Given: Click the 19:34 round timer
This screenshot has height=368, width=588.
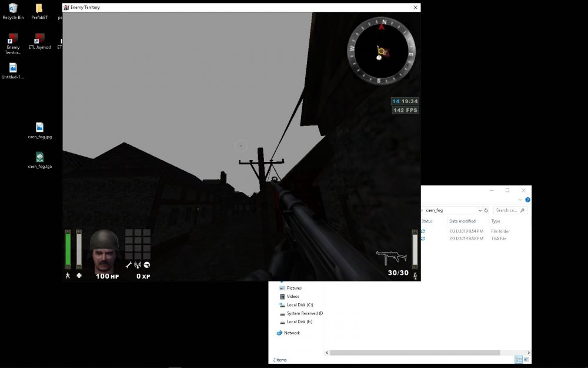Looking at the screenshot, I should 409,101.
